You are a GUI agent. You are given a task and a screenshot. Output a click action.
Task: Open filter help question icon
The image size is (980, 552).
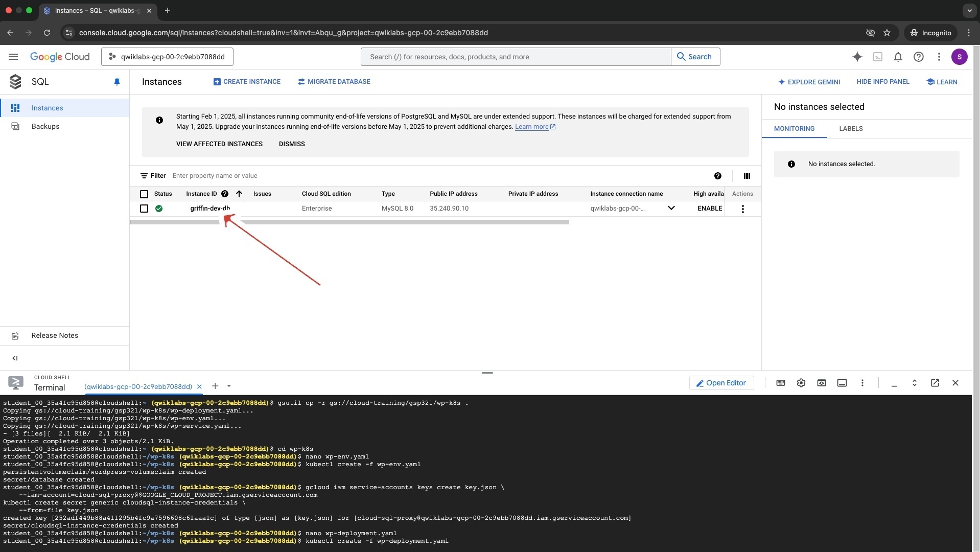point(718,176)
